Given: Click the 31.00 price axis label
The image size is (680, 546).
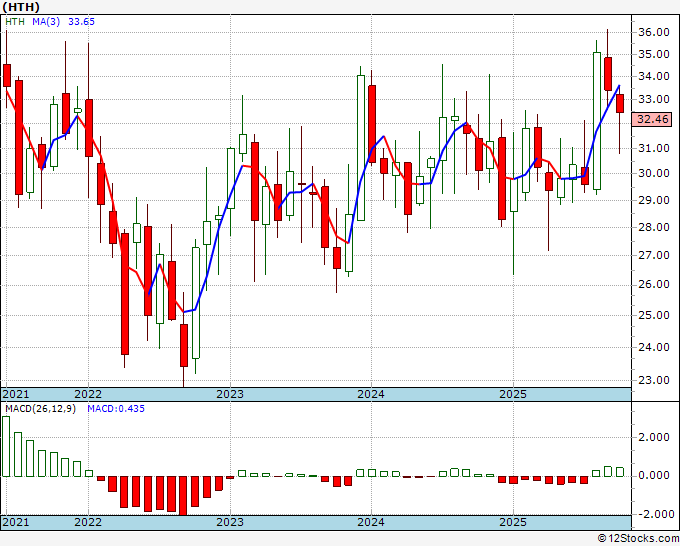Looking at the screenshot, I should click(x=654, y=148).
